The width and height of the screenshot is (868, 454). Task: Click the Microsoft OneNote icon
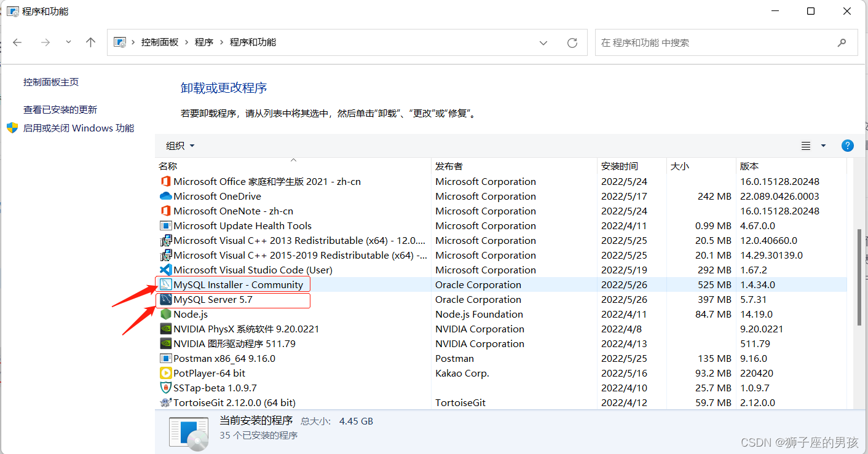pos(165,211)
